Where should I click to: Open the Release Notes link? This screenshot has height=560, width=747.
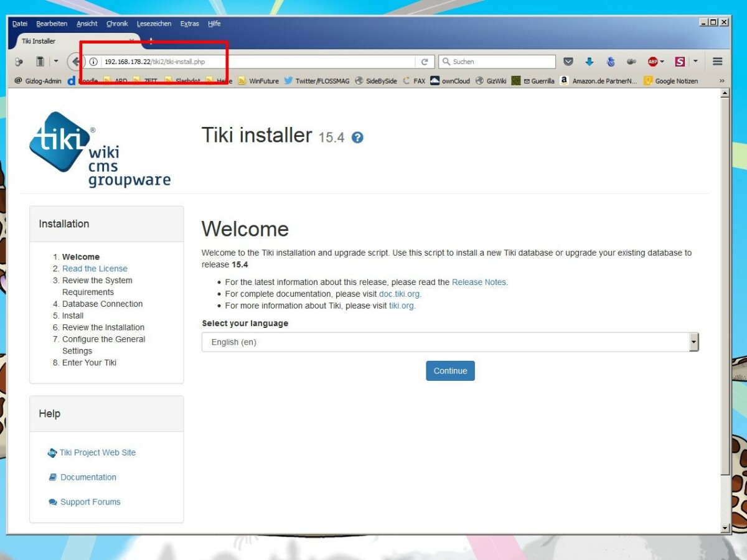pos(479,282)
